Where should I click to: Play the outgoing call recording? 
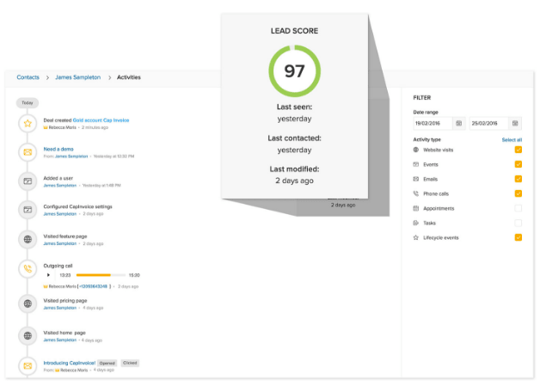(x=48, y=275)
